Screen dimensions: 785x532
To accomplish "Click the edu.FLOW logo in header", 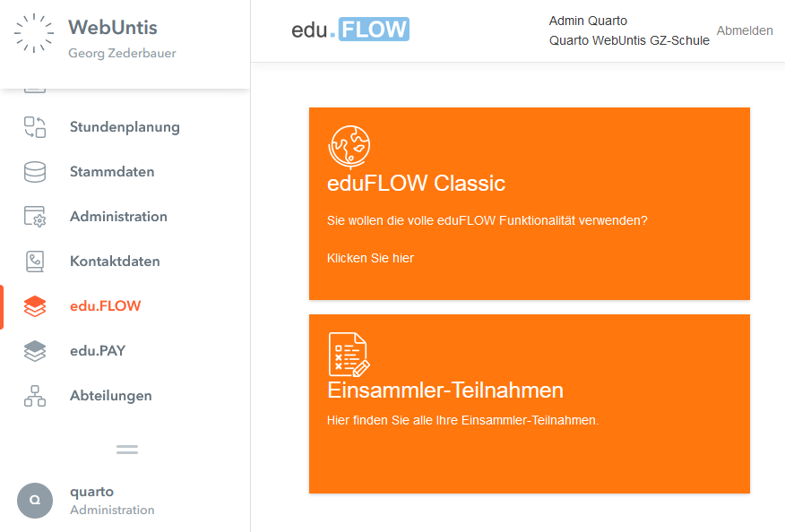I will [x=350, y=30].
